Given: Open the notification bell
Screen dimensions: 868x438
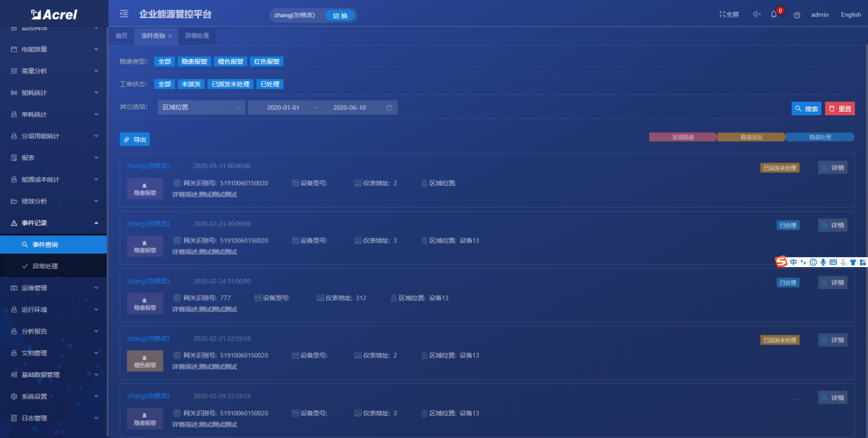Looking at the screenshot, I should 774,14.
